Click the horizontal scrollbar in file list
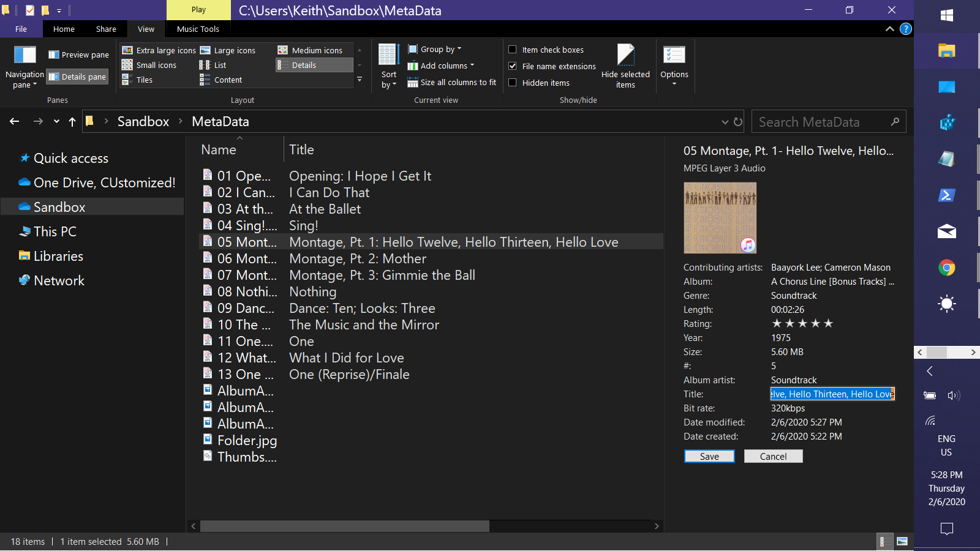The width and height of the screenshot is (980, 551). [x=345, y=526]
